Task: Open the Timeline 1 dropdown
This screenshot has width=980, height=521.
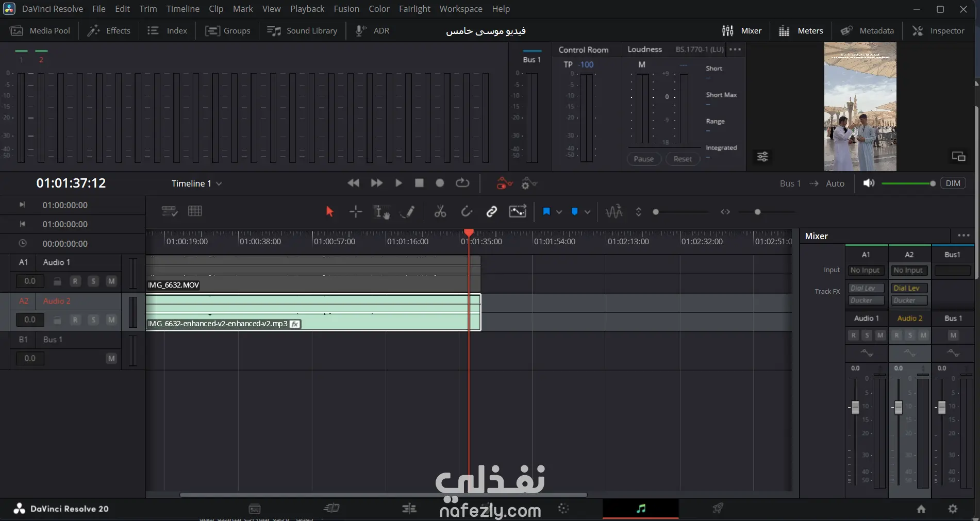Action: point(197,183)
